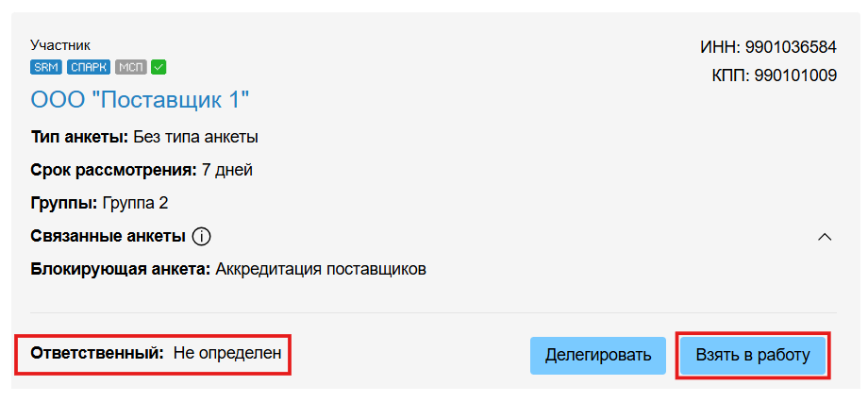Click the Связанные анкеты heading

point(108,236)
